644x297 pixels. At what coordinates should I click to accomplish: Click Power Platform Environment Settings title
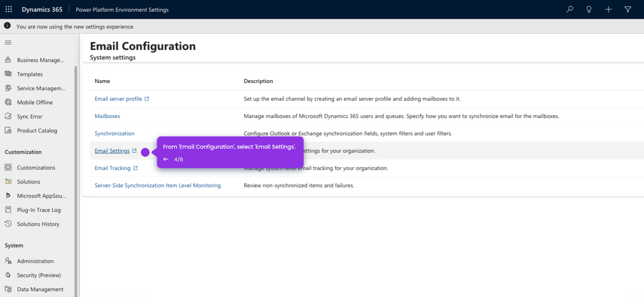coord(122,9)
